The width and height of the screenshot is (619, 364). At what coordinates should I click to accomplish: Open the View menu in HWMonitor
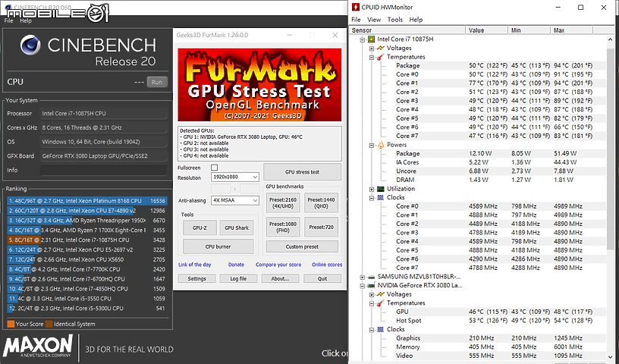pyautogui.click(x=374, y=20)
